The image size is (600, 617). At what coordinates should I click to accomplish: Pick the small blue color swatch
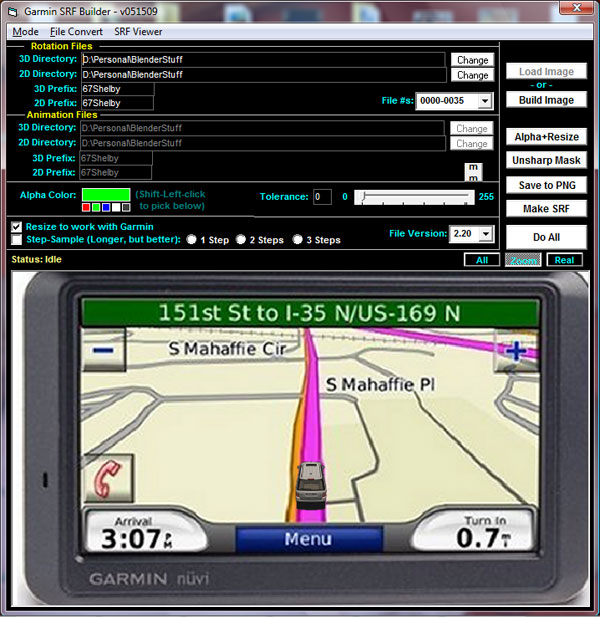coord(106,207)
